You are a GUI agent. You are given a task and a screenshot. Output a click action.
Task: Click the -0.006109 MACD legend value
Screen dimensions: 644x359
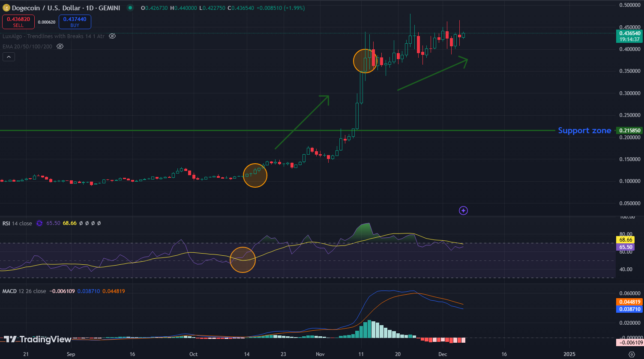[62, 291]
